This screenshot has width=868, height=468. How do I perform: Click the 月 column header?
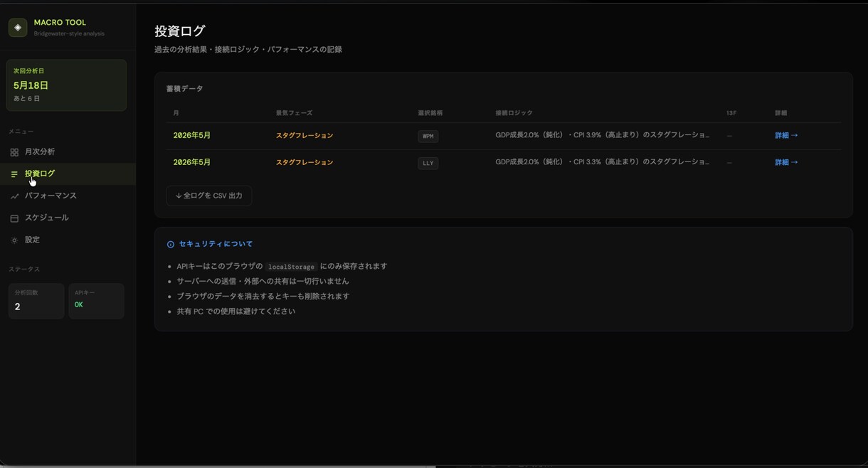(176, 113)
